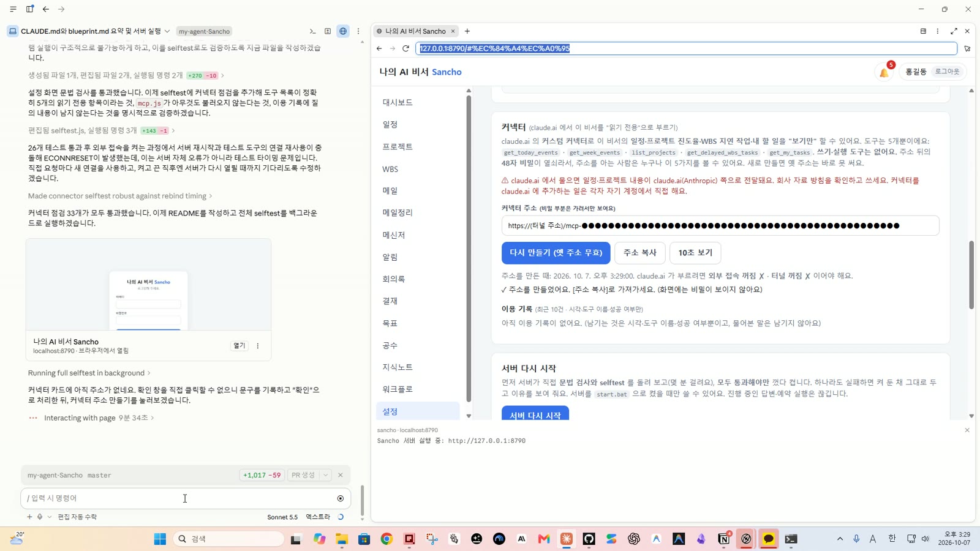Open the hamburger menu at top left
The image size is (980, 551).
coord(13,9)
